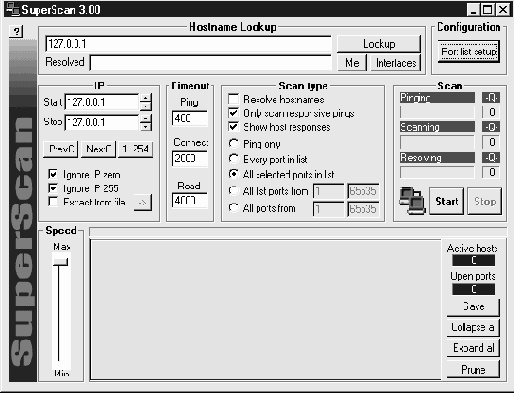Start the scan
Viewport: 514px width, 393px height.
pyautogui.click(x=446, y=201)
